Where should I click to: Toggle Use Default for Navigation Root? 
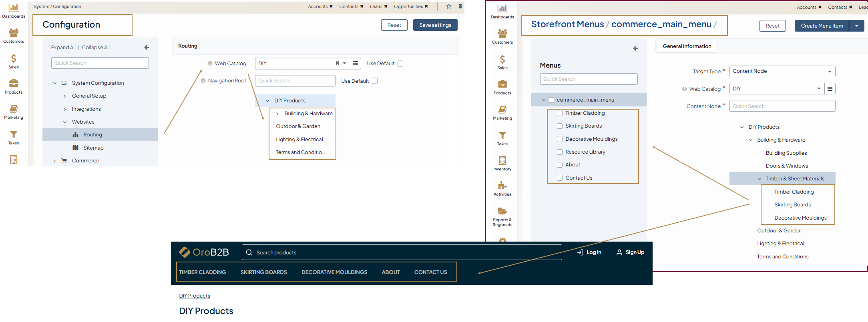375,81
